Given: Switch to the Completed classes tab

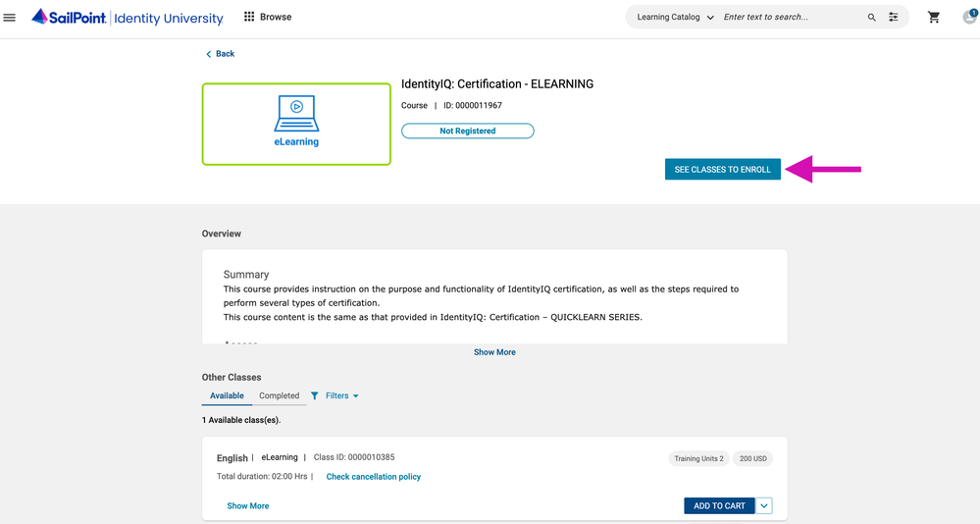Looking at the screenshot, I should pos(279,395).
